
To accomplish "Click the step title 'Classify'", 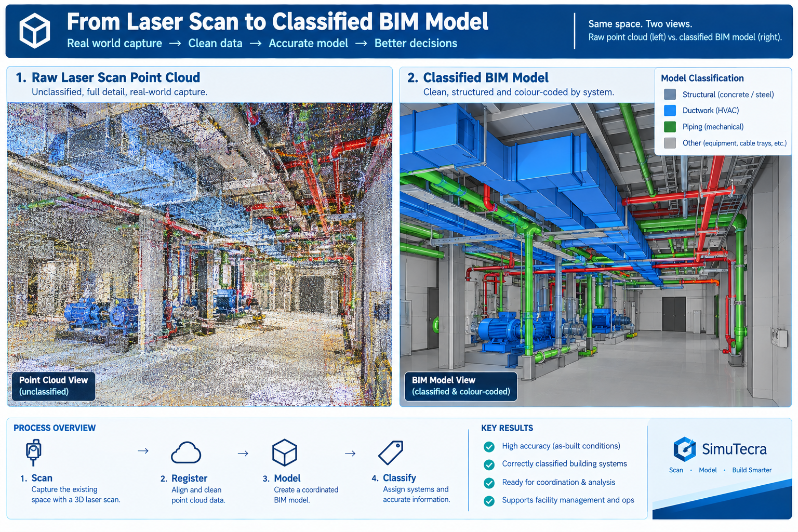I will point(400,478).
